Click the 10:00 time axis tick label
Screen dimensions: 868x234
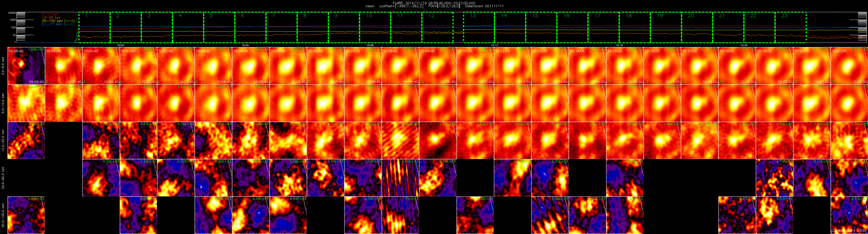[121, 45]
